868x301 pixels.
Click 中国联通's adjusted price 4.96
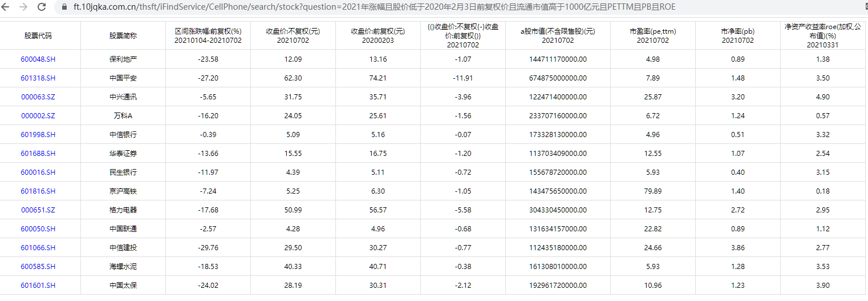378,229
